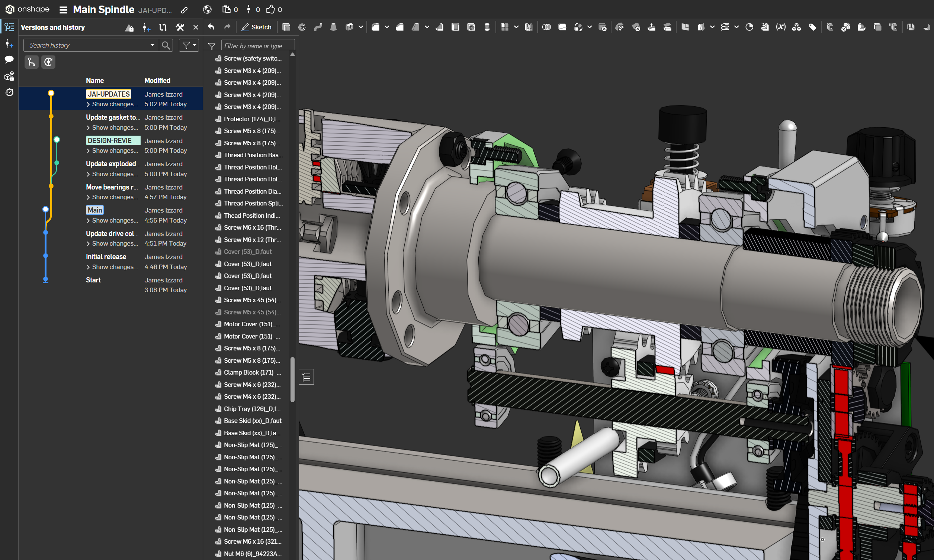This screenshot has height=560, width=934.
Task: Expand Show changes under Initial release
Action: [112, 267]
